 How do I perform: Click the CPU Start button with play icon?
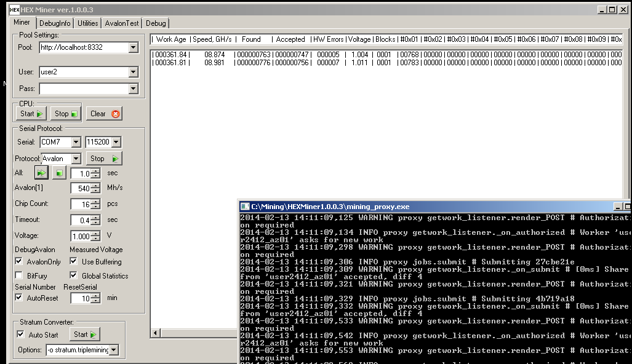[x=31, y=114]
